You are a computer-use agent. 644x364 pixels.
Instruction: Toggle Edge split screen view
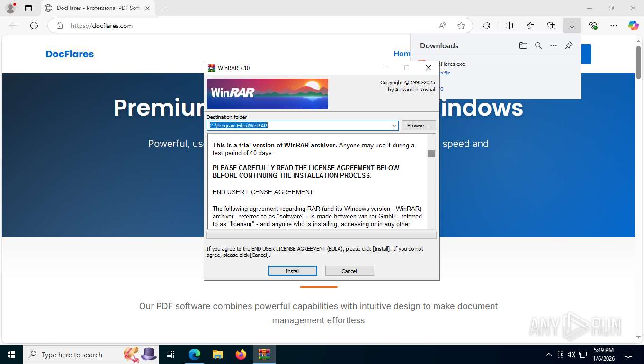tap(509, 26)
